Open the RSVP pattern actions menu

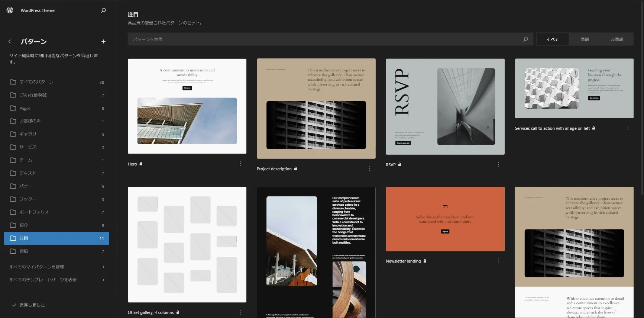[498, 164]
